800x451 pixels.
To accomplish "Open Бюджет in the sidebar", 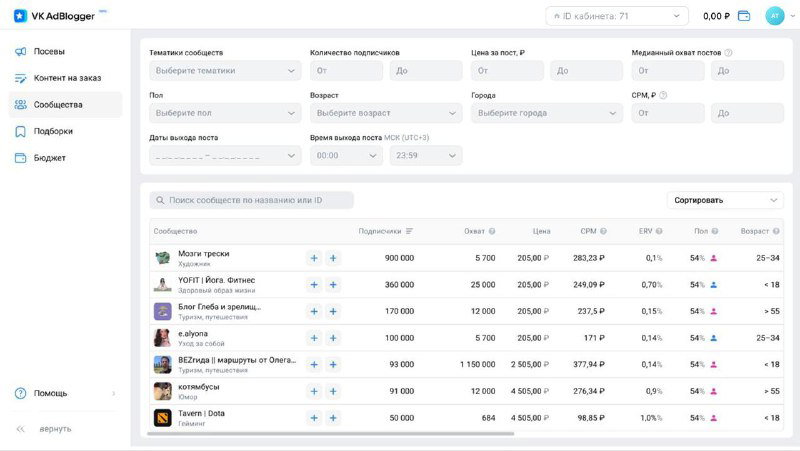I will tap(50, 158).
